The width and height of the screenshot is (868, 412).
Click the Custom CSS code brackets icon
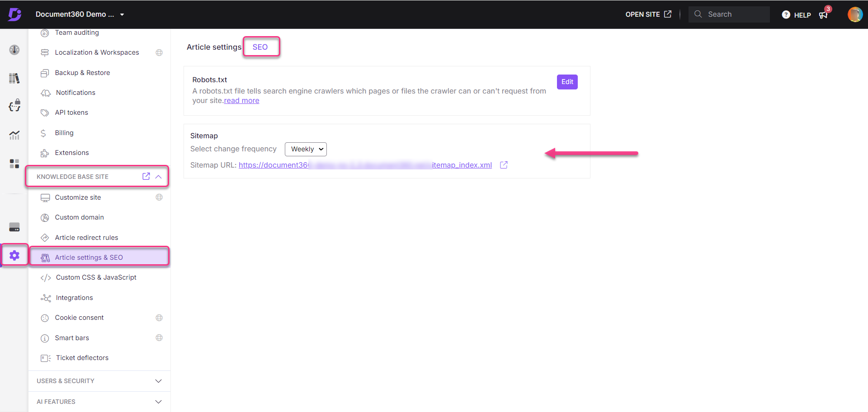(46, 278)
